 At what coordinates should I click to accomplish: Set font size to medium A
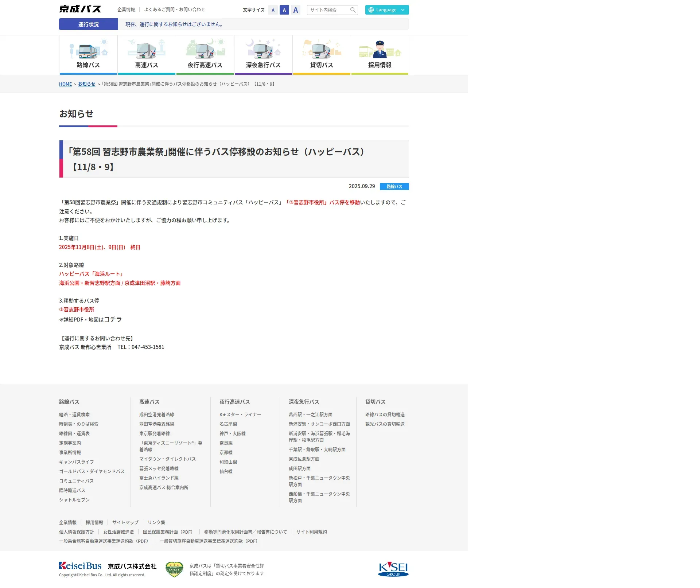coord(284,10)
